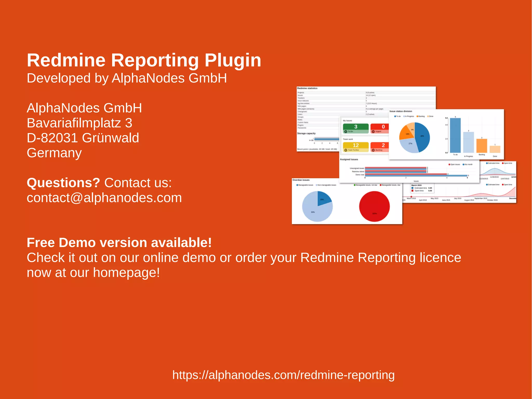This screenshot has width=532, height=399.
Task: Toggle 'Backlog' legend entry in status chart
Action: pyautogui.click(x=421, y=116)
